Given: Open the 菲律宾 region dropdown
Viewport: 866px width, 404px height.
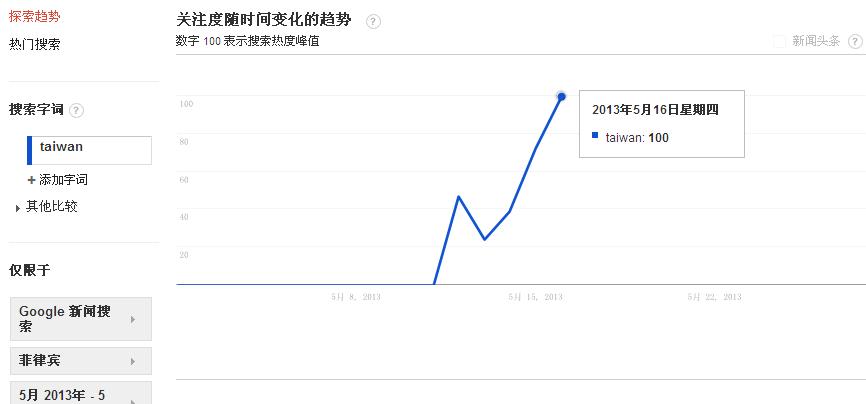Looking at the screenshot, I should 80,360.
